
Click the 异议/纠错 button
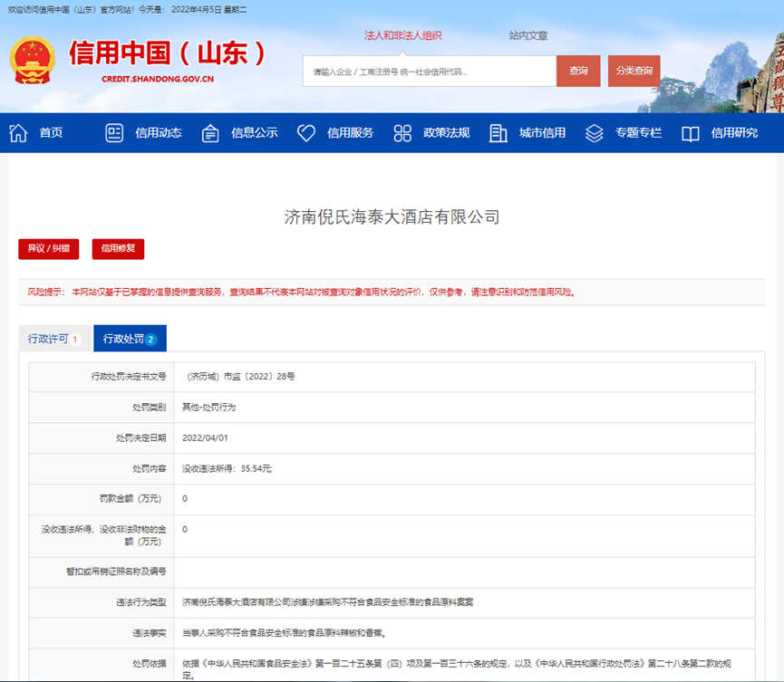49,249
